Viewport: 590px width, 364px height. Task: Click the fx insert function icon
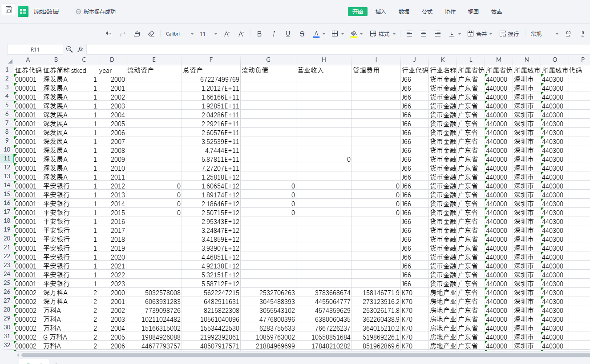coord(81,49)
